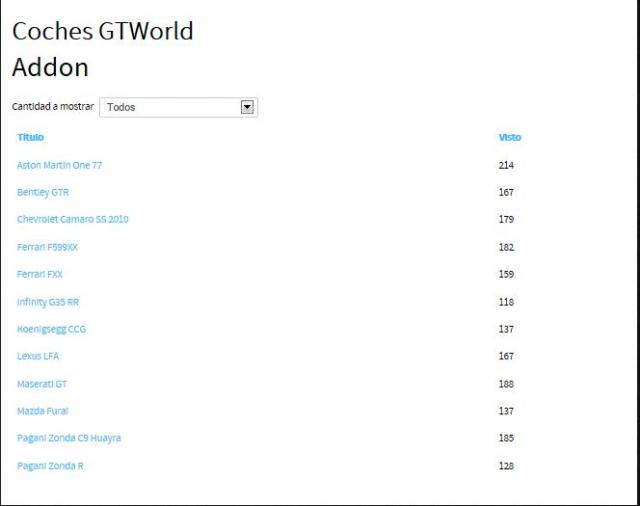Open the Cantidad a mostrar dropdown arrow

click(x=247, y=107)
